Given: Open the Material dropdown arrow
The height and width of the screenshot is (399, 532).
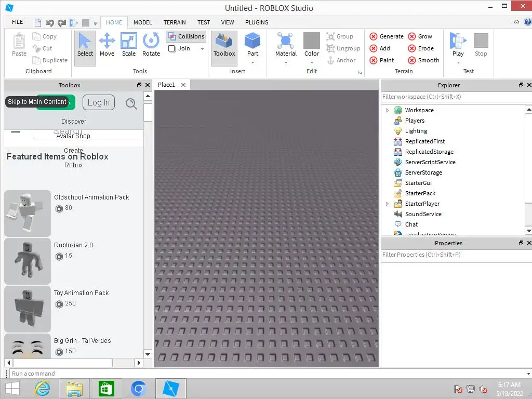Looking at the screenshot, I should (286, 62).
